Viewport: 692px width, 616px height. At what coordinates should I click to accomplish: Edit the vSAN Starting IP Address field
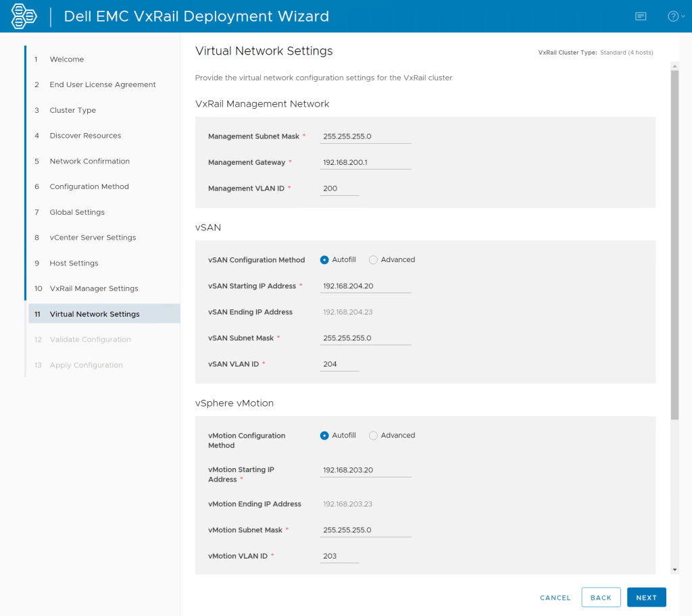pos(365,286)
